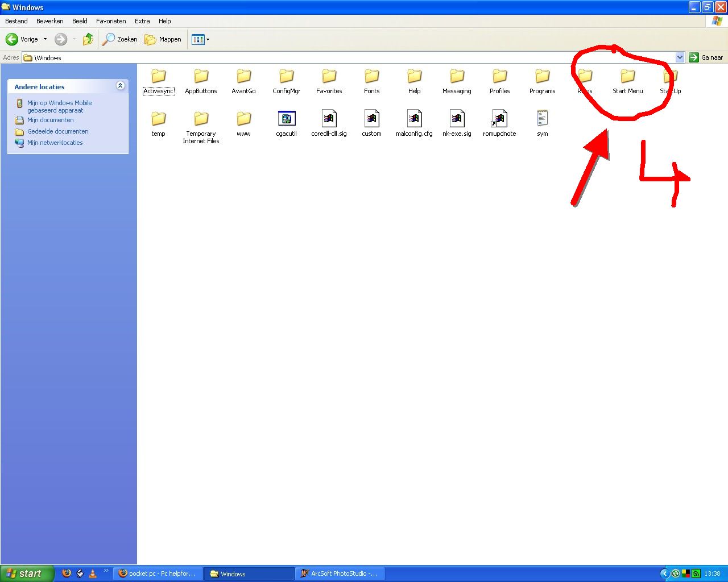Select the Fonts folder
Image resolution: width=728 pixels, height=582 pixels.
click(371, 81)
